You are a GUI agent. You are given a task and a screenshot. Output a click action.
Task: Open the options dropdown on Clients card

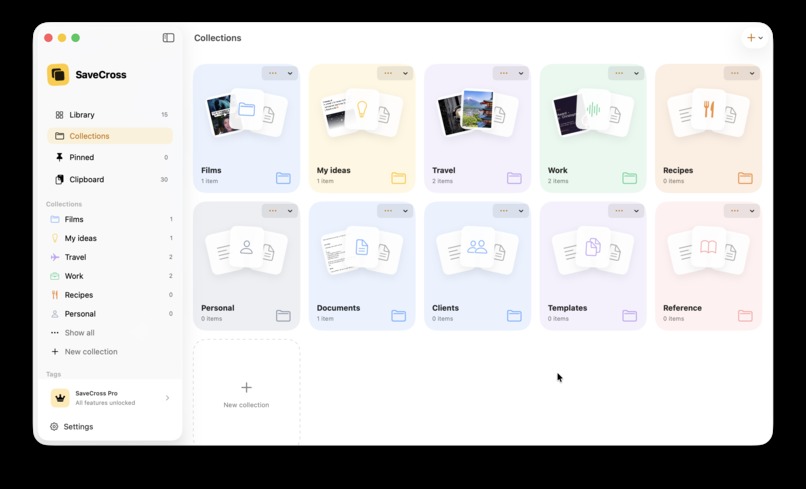[x=510, y=211]
